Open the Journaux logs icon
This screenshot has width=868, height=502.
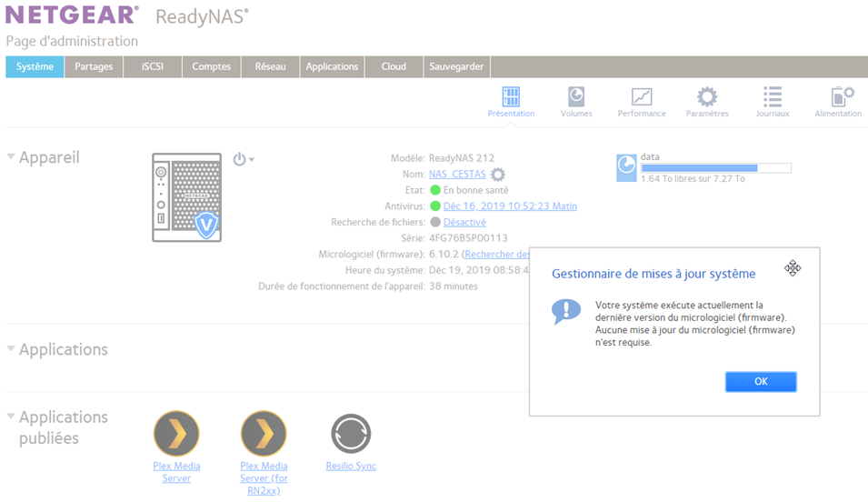773,97
